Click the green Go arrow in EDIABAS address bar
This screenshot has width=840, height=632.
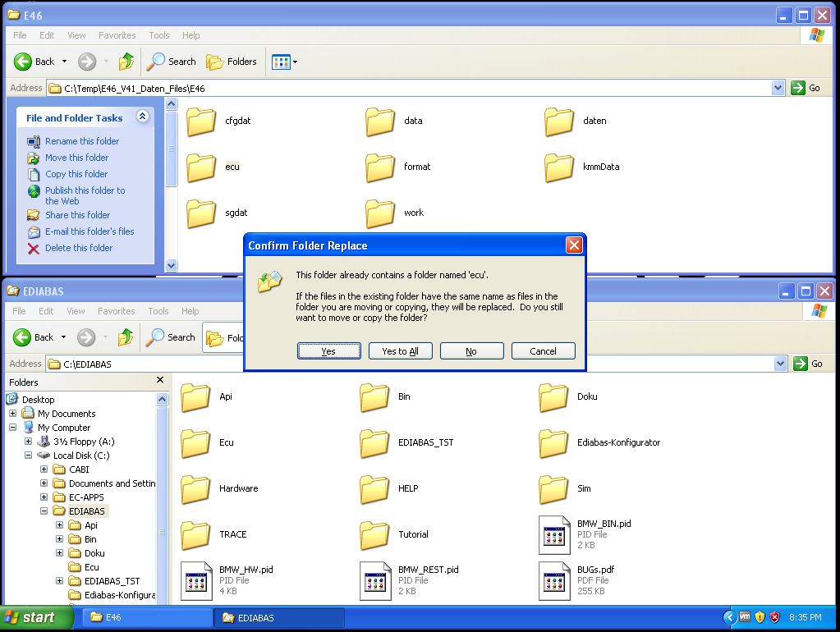click(x=801, y=364)
